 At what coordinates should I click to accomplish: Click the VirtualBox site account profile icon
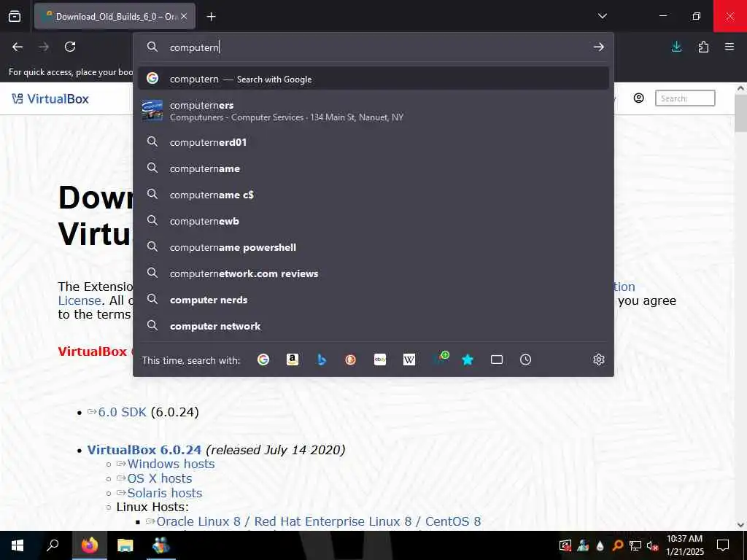pyautogui.click(x=638, y=98)
